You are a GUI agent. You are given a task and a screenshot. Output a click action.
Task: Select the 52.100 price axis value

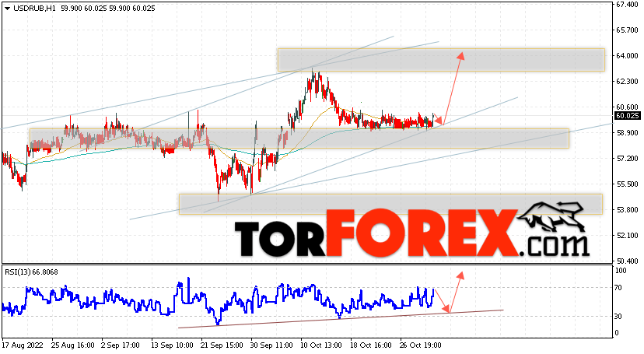[x=627, y=236]
